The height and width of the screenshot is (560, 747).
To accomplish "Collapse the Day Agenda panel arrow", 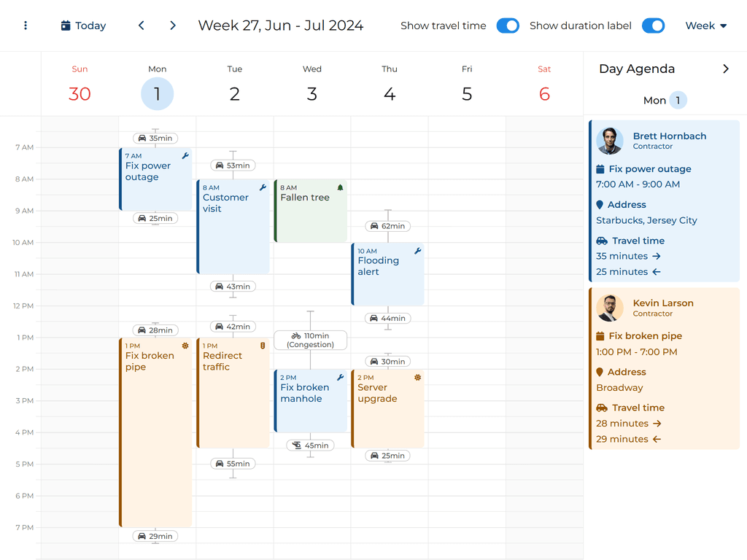I will [x=725, y=69].
